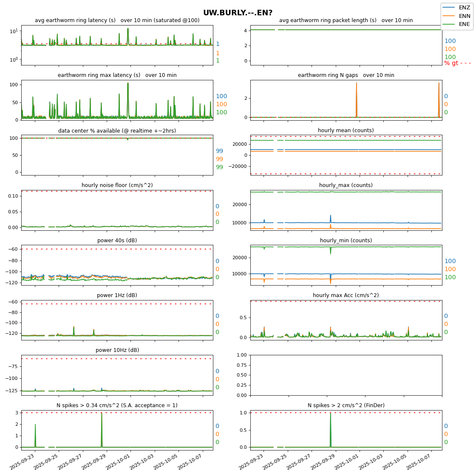The width and height of the screenshot is (476, 476).
Task: Click first orange spike in N gaps plot
Action: tap(356, 84)
